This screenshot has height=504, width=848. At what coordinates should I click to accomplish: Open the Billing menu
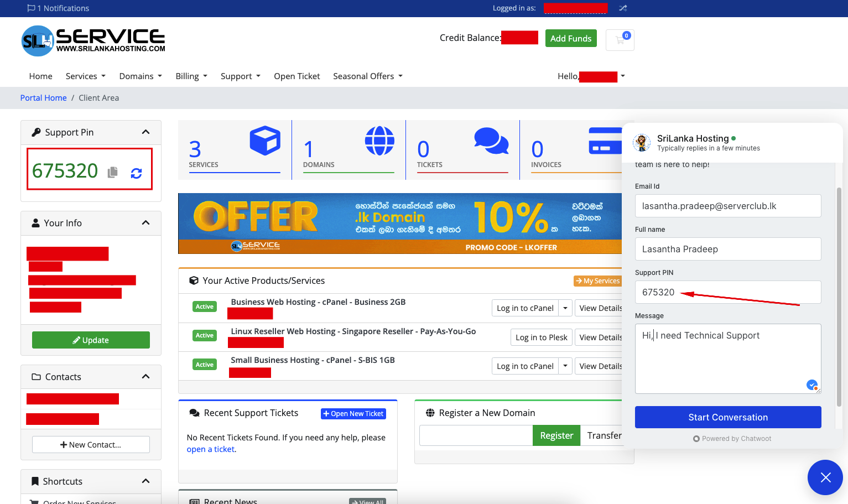pyautogui.click(x=191, y=76)
